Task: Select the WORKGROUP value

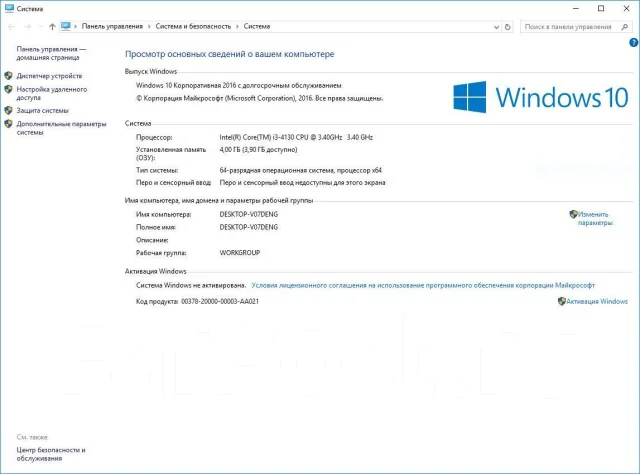Action: tap(240, 253)
